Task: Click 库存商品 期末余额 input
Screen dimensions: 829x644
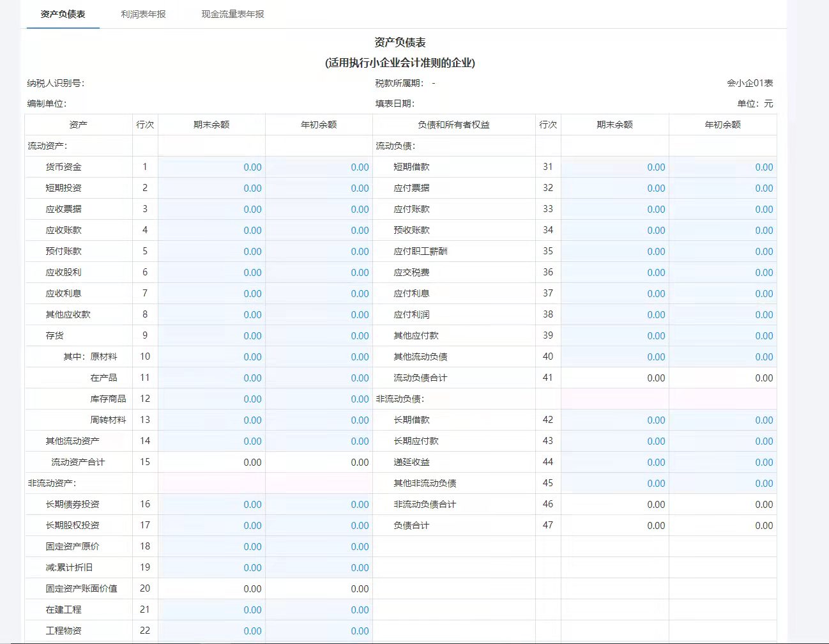Action: (211, 399)
